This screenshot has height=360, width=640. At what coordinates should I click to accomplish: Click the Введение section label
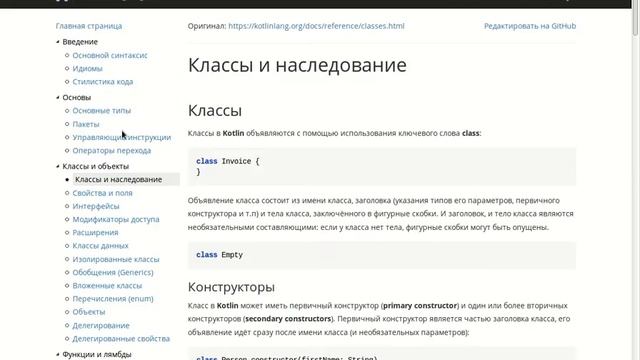80,42
